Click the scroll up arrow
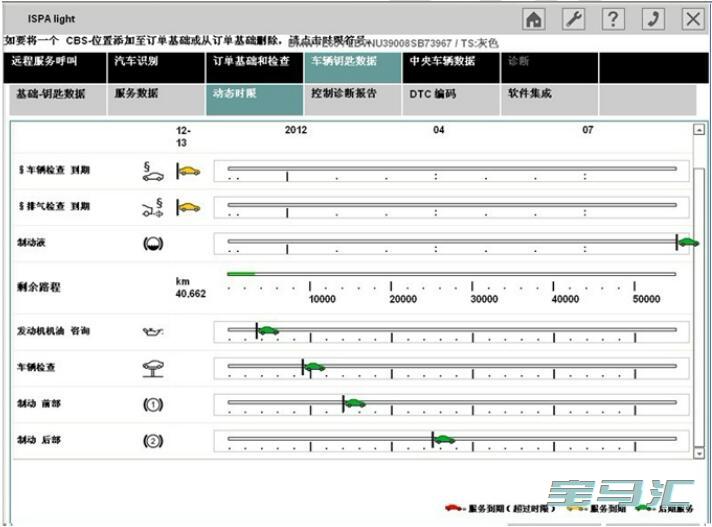 (x=699, y=130)
